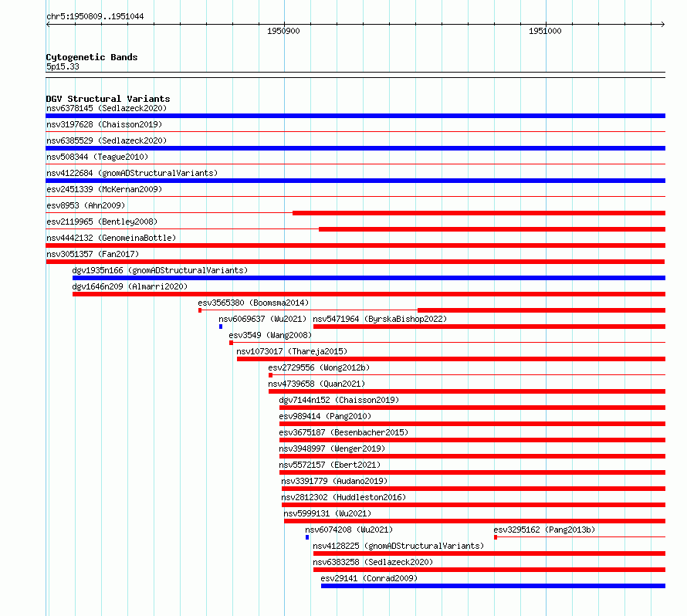Select the 5p15.33 band label

pos(63,66)
